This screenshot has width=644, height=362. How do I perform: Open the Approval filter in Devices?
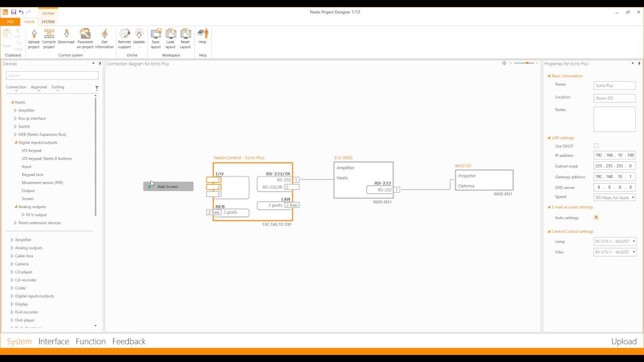[39, 87]
